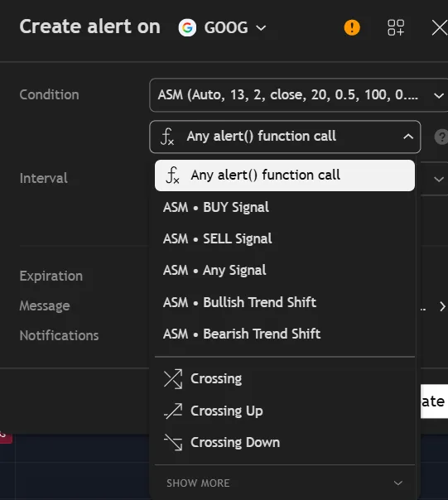This screenshot has width=448, height=500.
Task: Click the Google logo next to GOOG
Action: coord(187,27)
